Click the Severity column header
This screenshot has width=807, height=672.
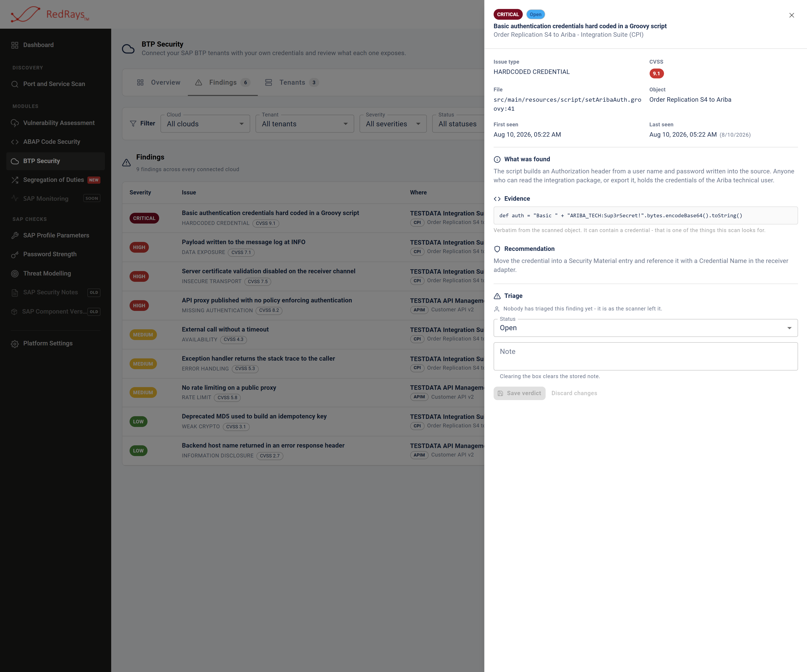140,192
